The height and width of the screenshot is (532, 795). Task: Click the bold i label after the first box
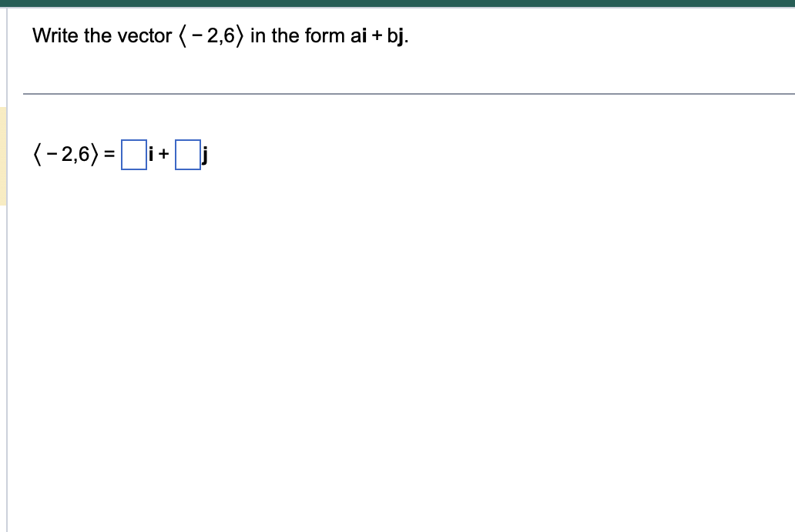[150, 154]
